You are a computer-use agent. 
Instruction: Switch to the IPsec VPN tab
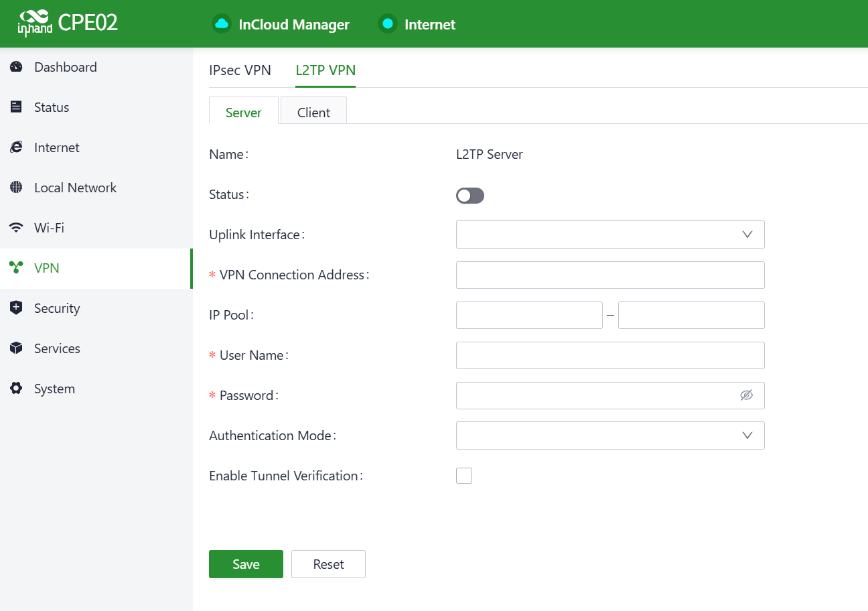tap(240, 70)
